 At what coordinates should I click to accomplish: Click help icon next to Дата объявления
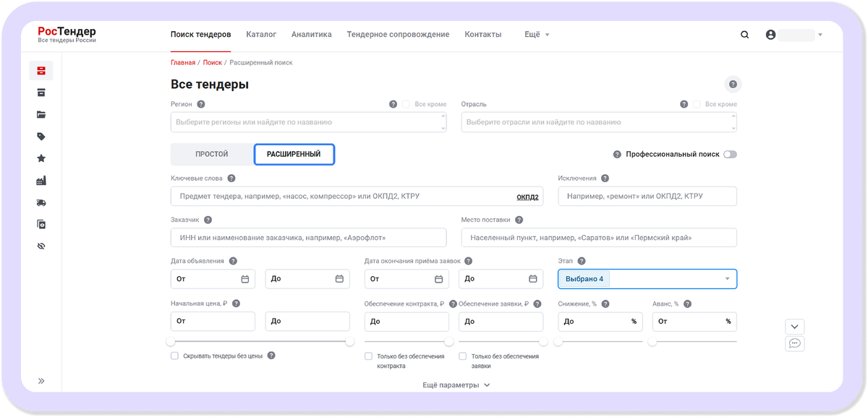coord(233,261)
